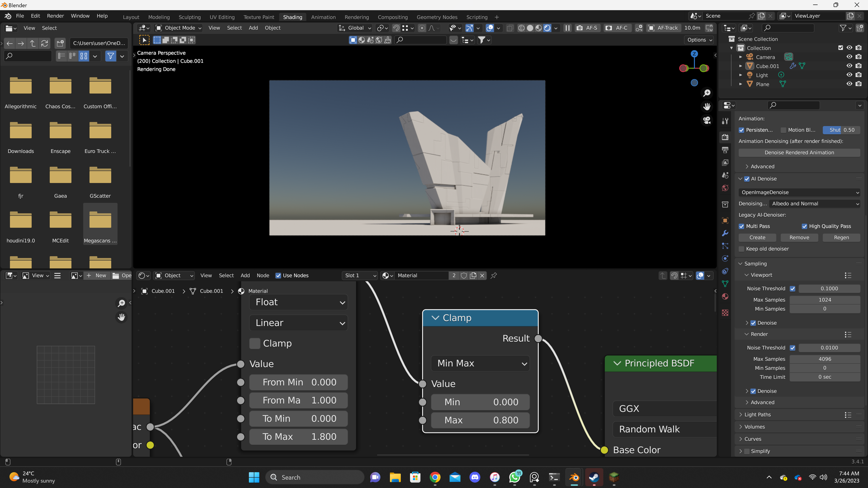Open Add menu in node editor
This screenshot has width=868, height=488.
[245, 275]
